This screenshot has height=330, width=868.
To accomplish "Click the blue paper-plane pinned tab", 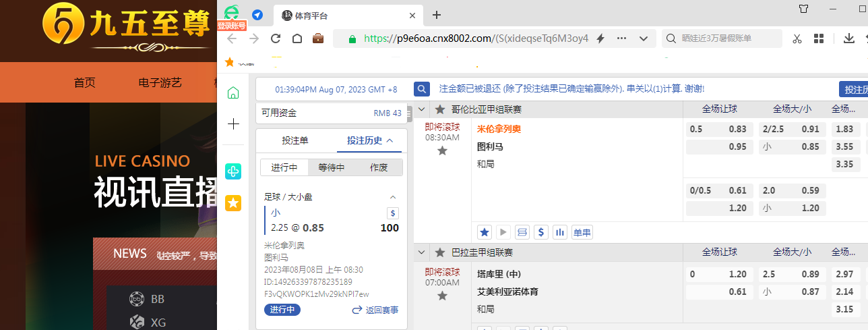I will pos(257,15).
